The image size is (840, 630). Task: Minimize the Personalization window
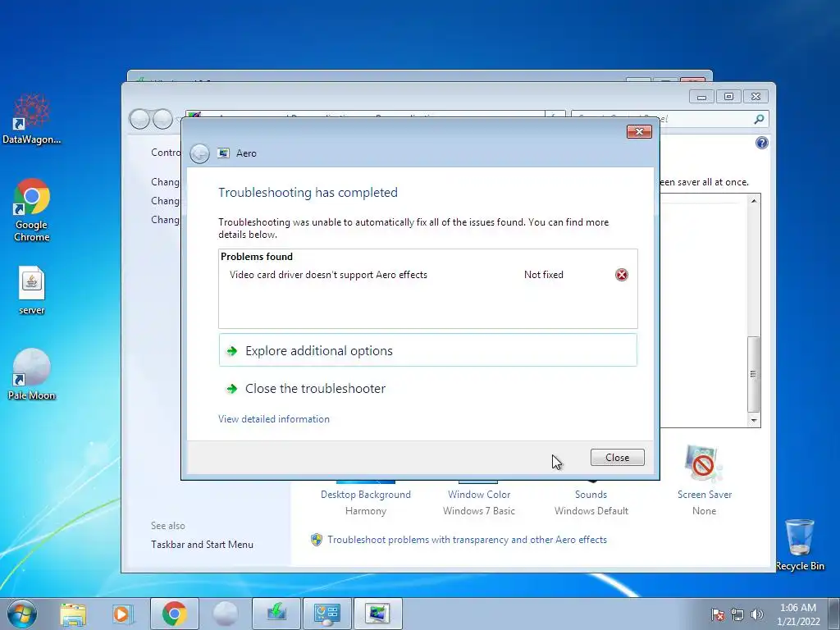[x=701, y=97]
